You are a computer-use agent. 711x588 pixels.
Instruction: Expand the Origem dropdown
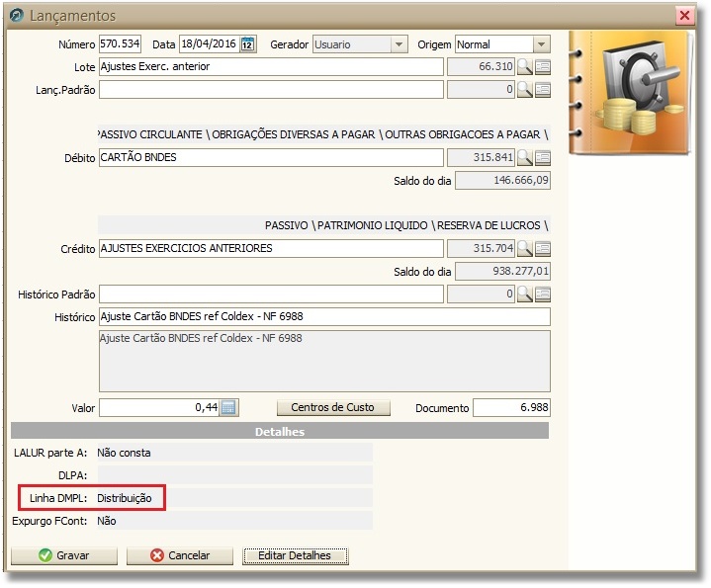pyautogui.click(x=542, y=44)
